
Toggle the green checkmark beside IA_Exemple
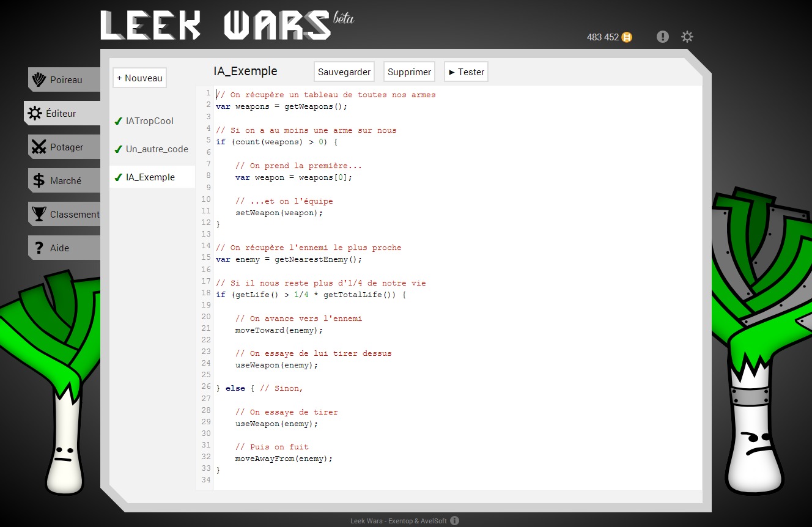[x=118, y=177]
